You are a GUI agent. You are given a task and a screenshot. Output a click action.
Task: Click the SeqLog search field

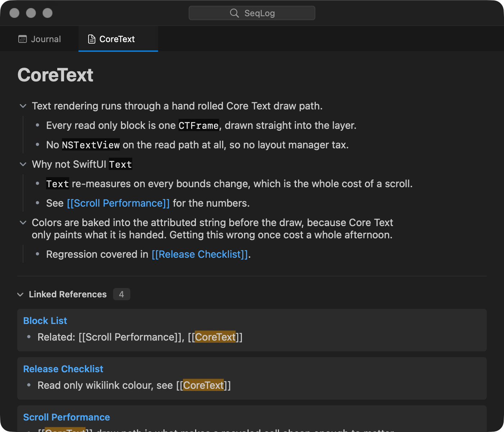coord(252,13)
